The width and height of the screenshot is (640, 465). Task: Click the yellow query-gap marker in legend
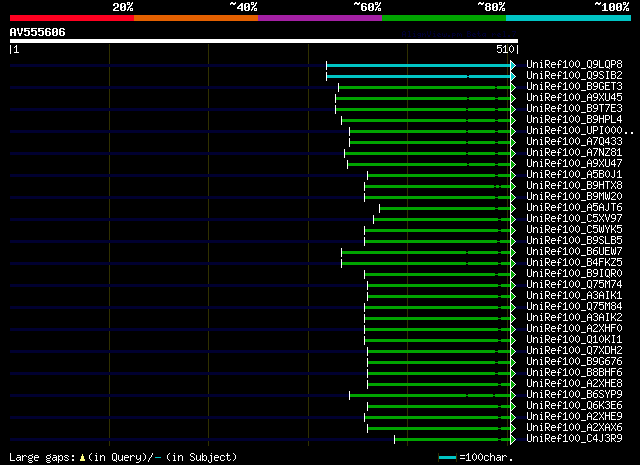[x=82, y=457]
